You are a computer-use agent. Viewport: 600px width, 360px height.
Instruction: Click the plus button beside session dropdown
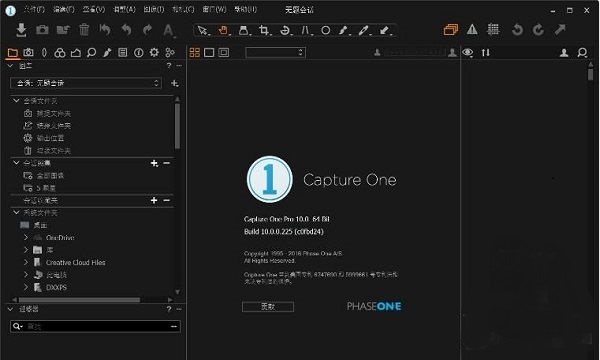(174, 83)
